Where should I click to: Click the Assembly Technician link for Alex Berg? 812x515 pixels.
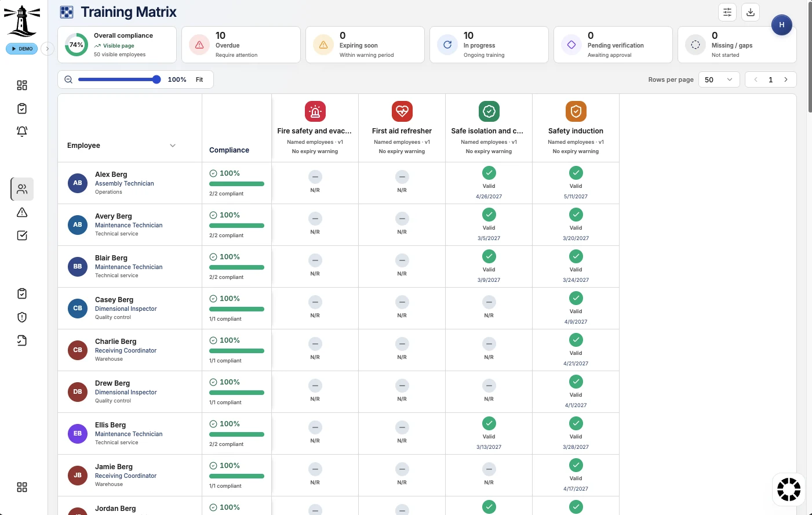125,183
